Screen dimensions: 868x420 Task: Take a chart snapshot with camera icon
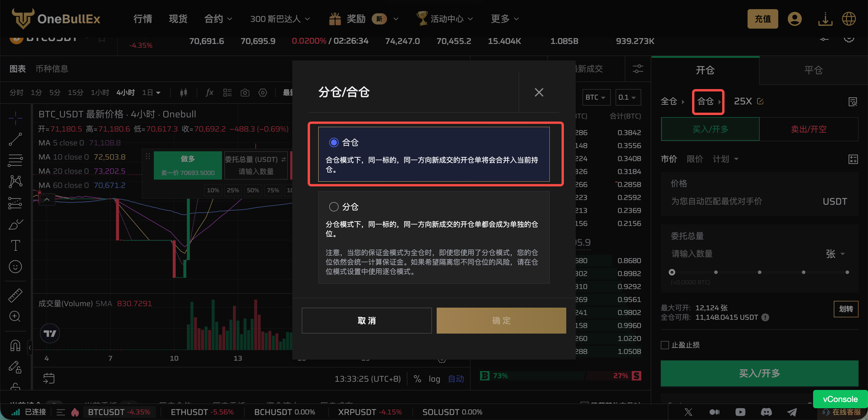click(245, 93)
